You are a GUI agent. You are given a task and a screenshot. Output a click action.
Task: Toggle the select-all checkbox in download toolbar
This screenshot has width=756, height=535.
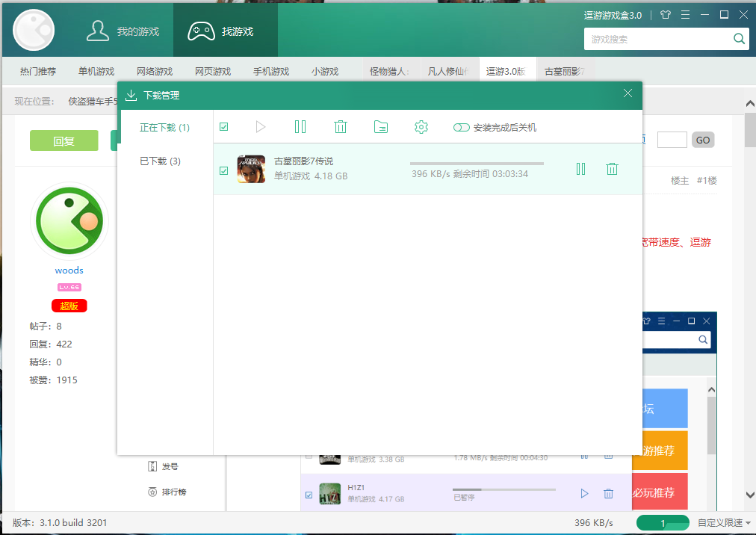[x=223, y=127]
